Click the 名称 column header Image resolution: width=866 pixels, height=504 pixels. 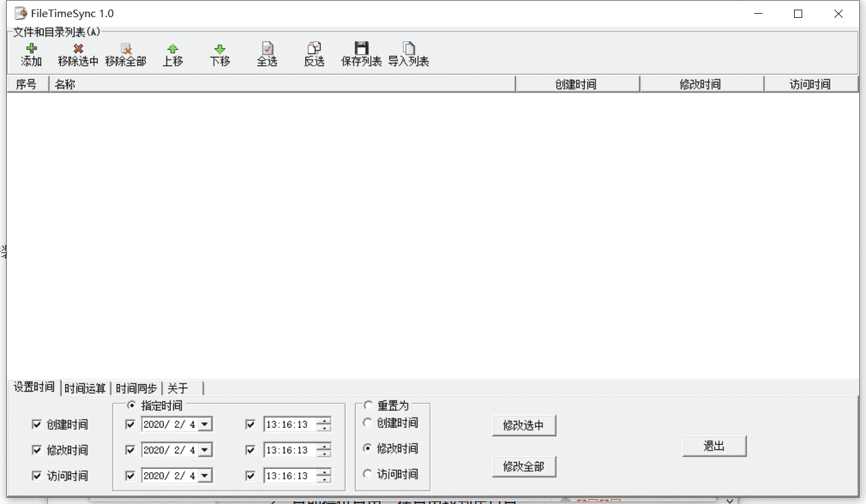pos(282,84)
